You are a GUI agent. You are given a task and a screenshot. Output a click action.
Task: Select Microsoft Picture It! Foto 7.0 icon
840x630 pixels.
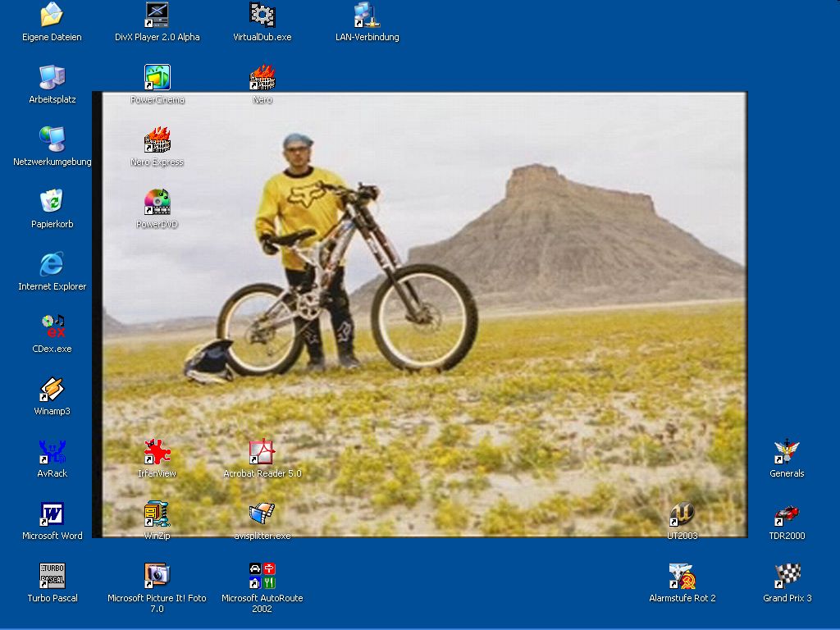[157, 576]
